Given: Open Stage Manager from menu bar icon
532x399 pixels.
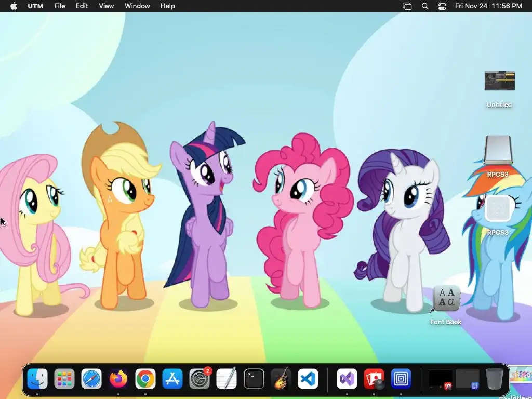Looking at the screenshot, I should [x=407, y=6].
